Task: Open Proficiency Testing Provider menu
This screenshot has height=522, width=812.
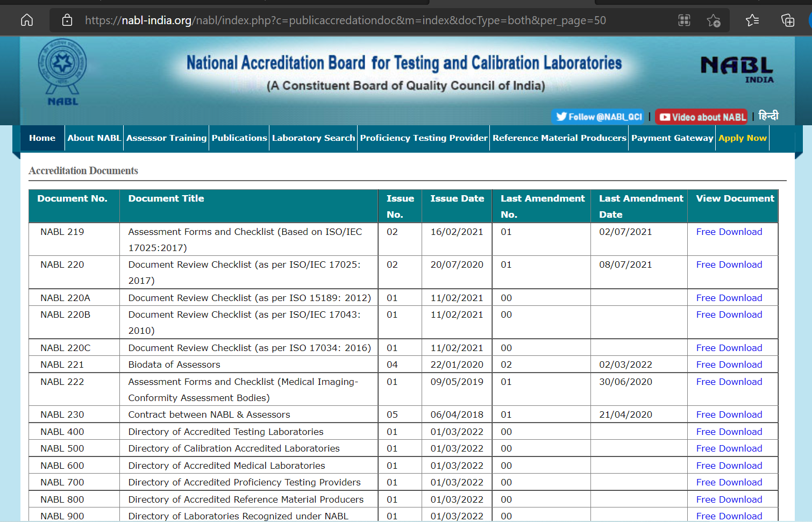Action: 424,138
